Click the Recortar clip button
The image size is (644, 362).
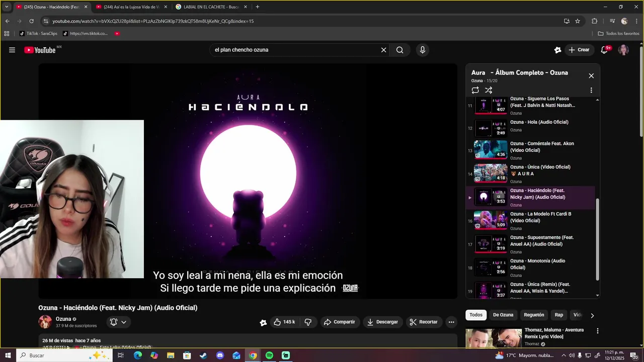point(423,322)
